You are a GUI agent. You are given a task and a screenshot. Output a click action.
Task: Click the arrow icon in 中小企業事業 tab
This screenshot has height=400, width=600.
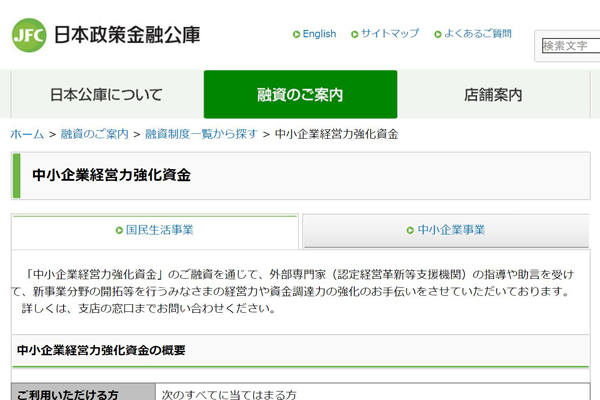pos(410,230)
